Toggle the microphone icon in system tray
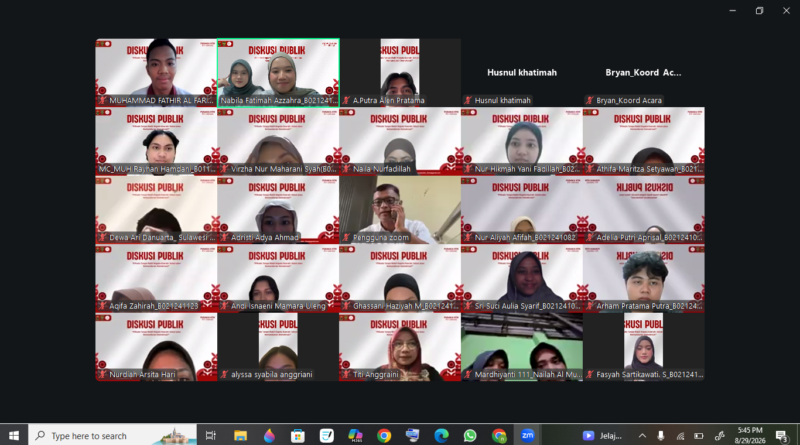The height and width of the screenshot is (445, 800). click(661, 436)
